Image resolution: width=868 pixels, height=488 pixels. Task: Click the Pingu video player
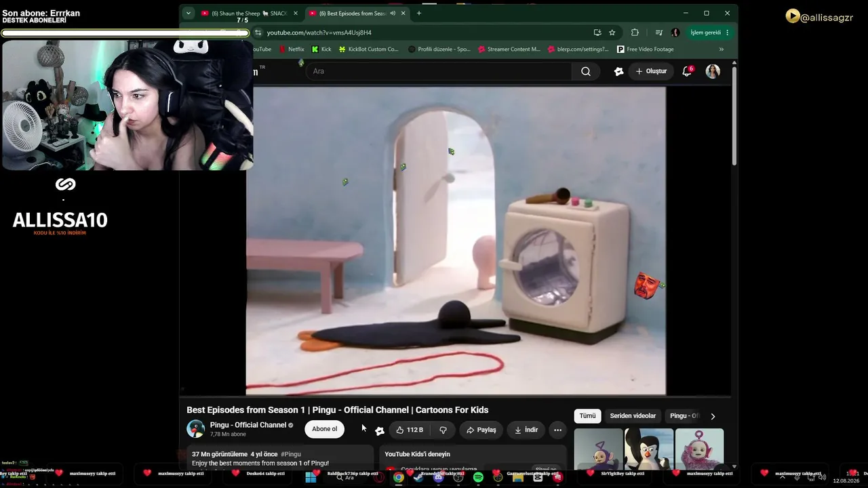(x=456, y=241)
